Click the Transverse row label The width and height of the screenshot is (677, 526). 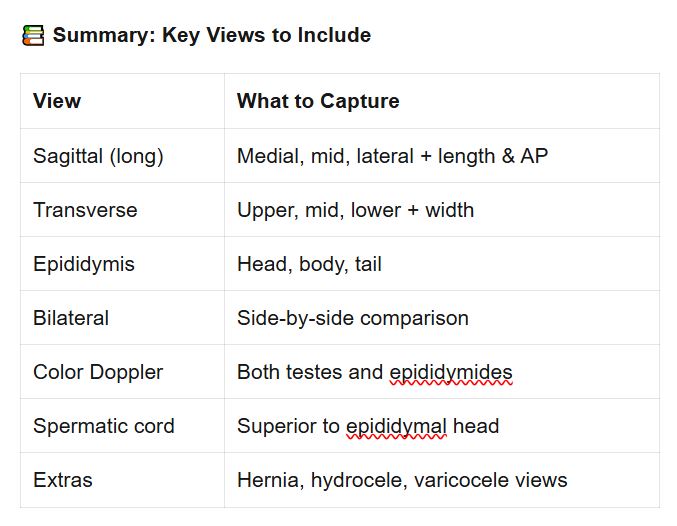85,210
